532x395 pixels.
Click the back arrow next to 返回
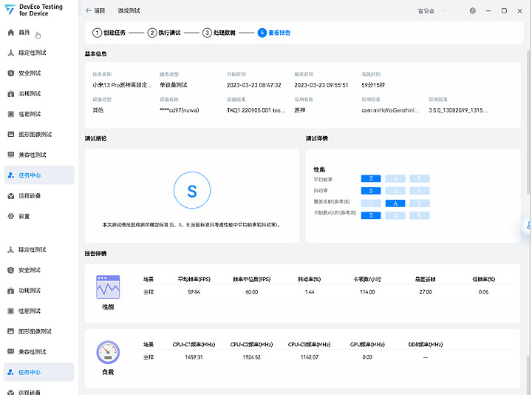pos(89,10)
